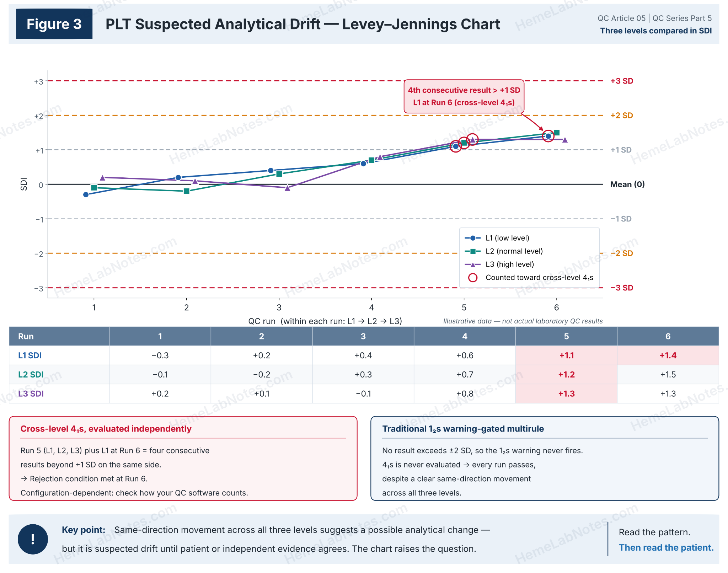Click the L3 SDI Run 5 cell +1.3
Screen dimensions: 728x573
tap(566, 393)
